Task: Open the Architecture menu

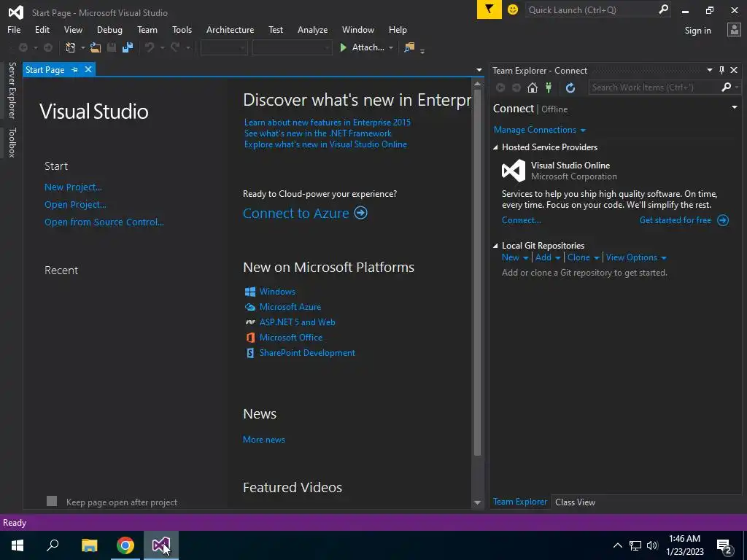Action: [x=230, y=29]
